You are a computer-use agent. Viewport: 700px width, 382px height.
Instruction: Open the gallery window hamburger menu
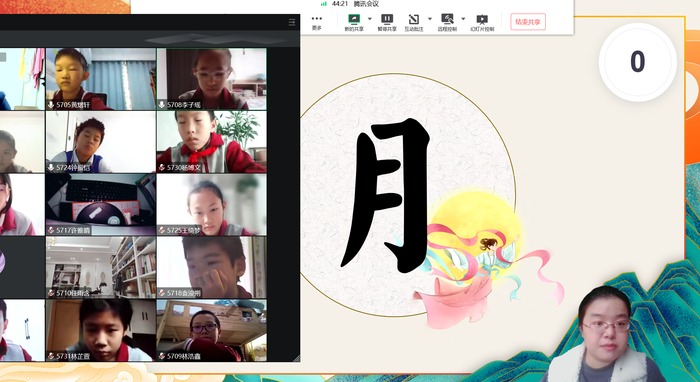pos(292,22)
